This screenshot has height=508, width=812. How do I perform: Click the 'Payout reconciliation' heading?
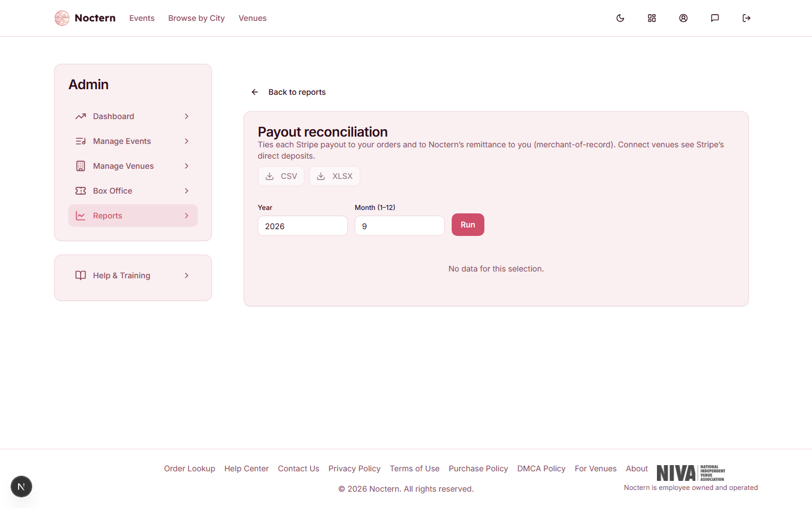(323, 132)
